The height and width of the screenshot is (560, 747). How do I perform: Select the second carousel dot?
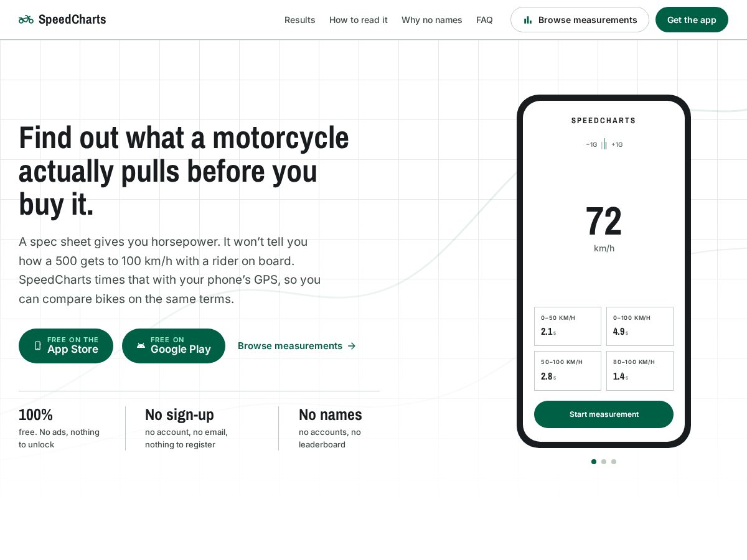click(604, 462)
